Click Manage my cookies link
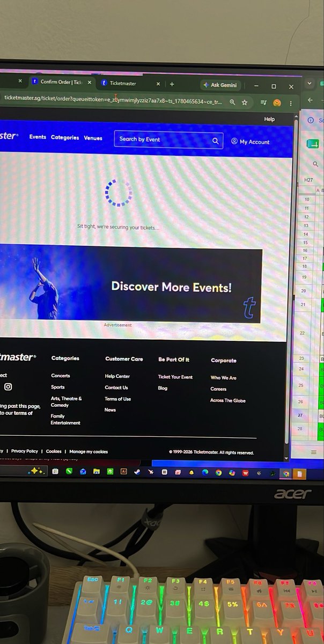The image size is (324, 644). [89, 452]
